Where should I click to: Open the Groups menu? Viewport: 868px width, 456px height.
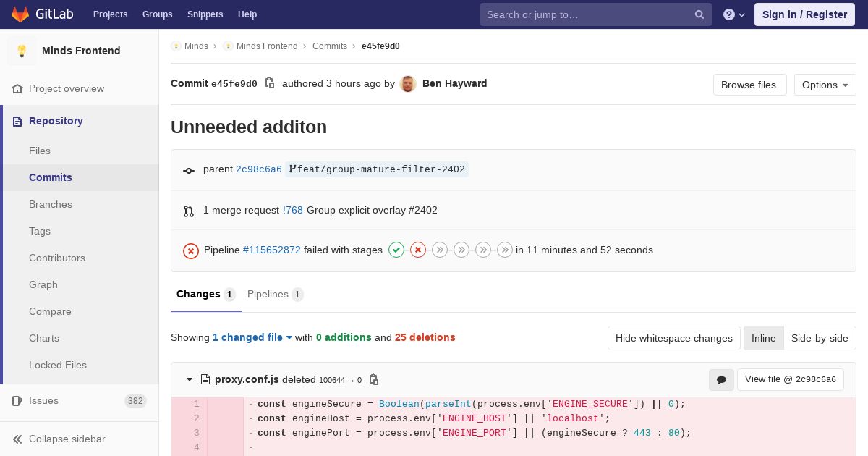157,14
